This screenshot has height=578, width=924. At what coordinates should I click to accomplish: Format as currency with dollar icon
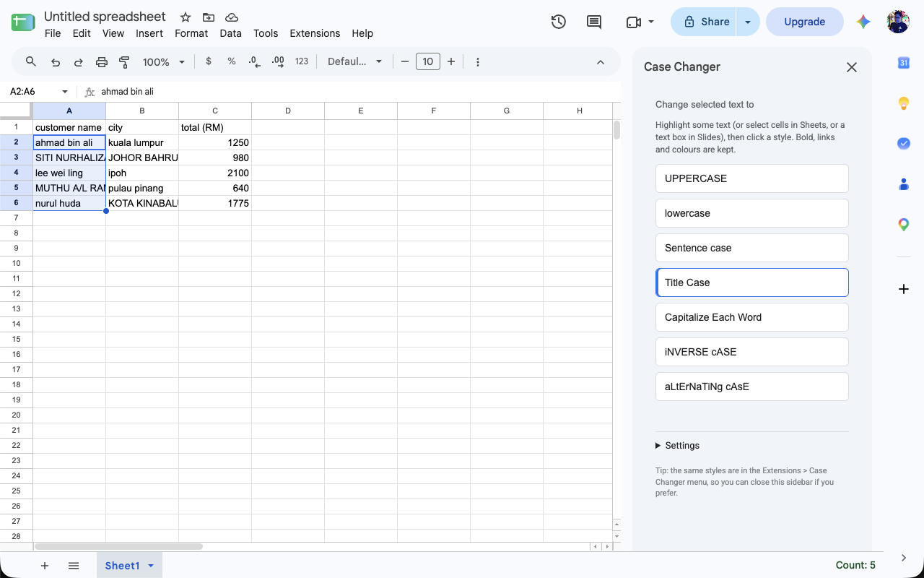coord(209,61)
